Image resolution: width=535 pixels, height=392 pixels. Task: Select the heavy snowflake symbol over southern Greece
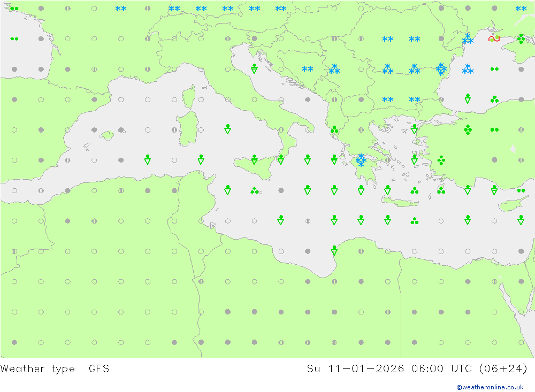click(x=361, y=160)
